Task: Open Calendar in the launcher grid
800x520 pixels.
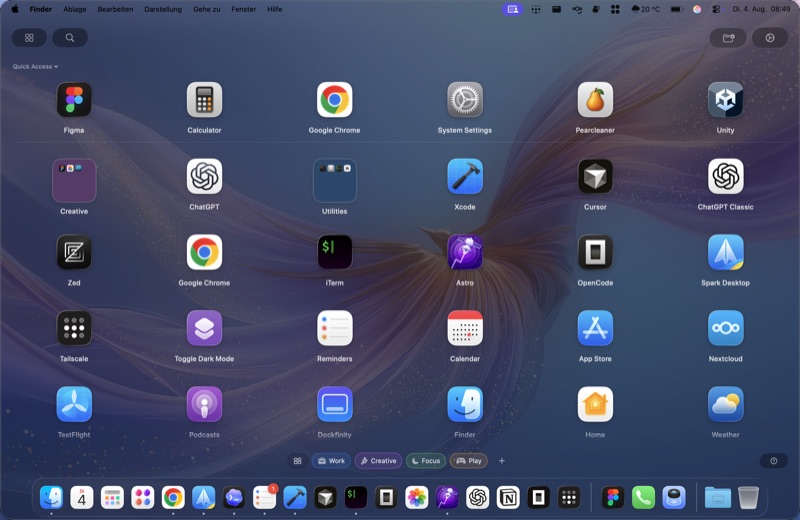Action: (465, 328)
